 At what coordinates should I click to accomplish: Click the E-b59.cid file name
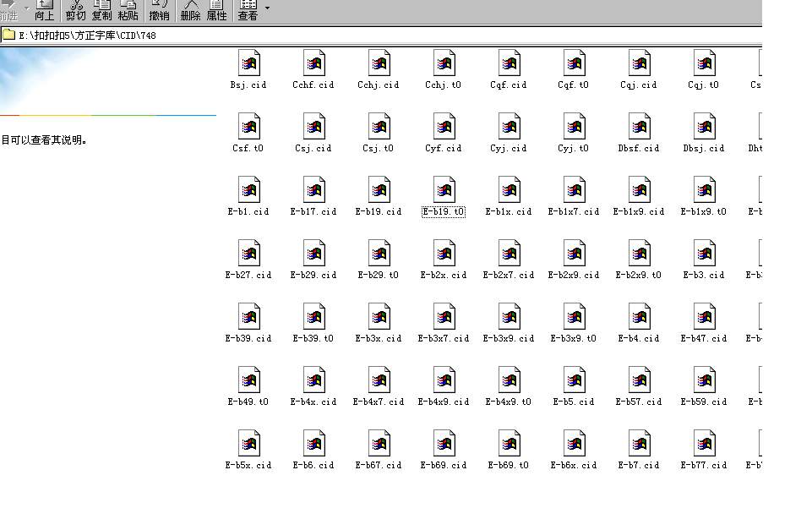704,402
